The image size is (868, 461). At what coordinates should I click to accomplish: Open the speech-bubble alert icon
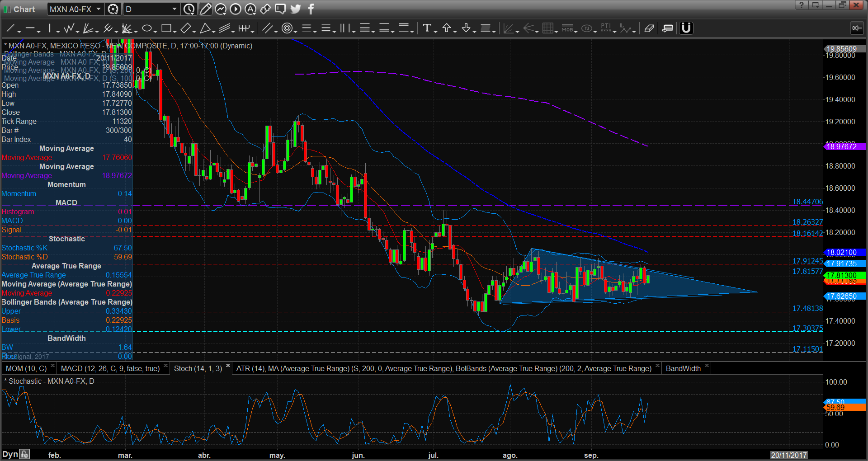[x=280, y=9]
